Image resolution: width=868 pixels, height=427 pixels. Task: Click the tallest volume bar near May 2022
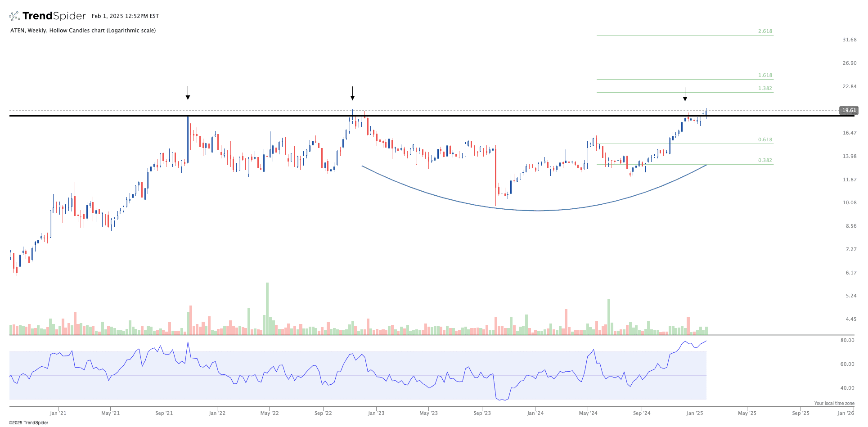pos(267,309)
